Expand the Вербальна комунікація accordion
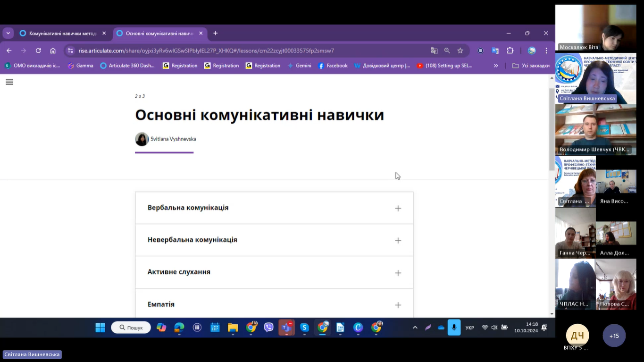This screenshot has width=644, height=362. 398,208
